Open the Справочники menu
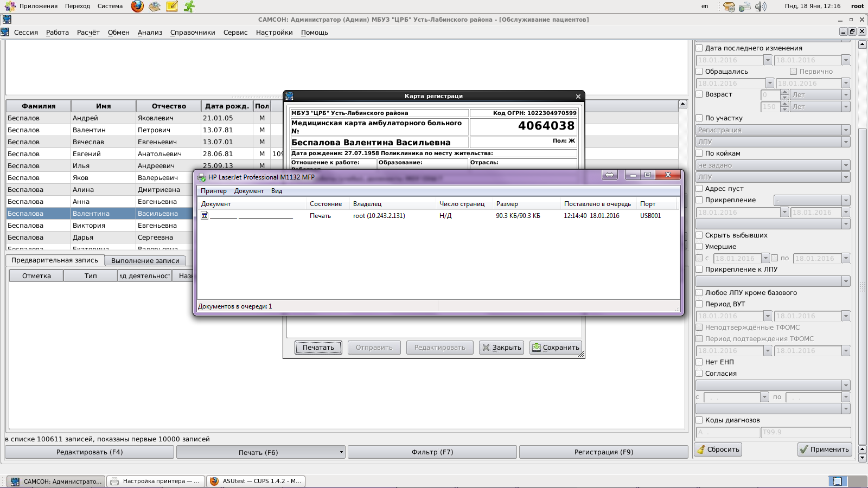This screenshot has height=488, width=868. point(193,33)
